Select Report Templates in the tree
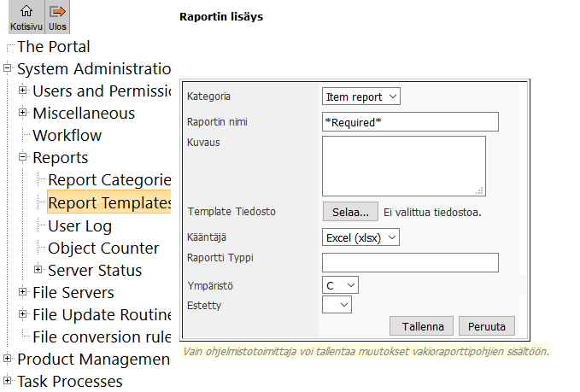 click(x=109, y=203)
